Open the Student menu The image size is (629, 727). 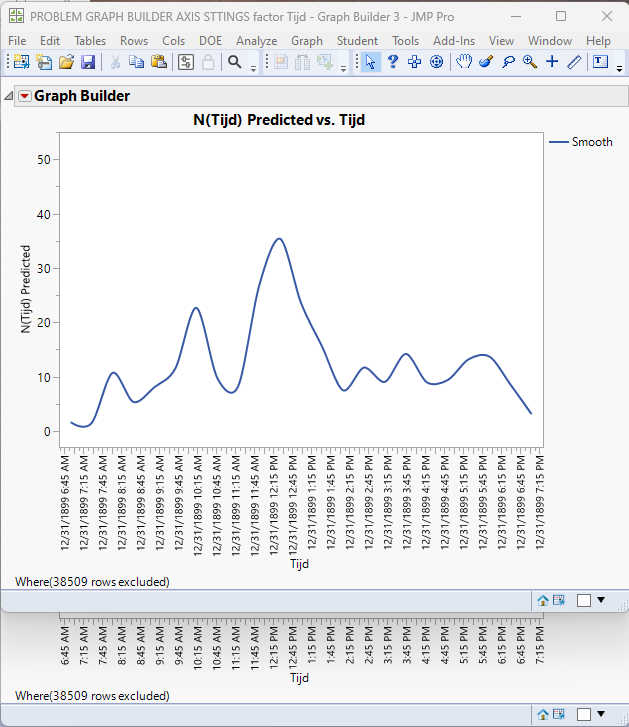pos(357,41)
